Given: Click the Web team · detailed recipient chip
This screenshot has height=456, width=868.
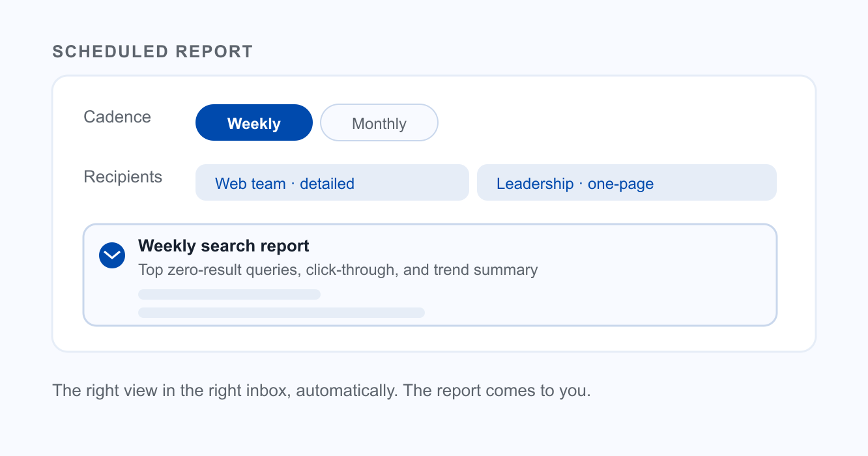Looking at the screenshot, I should click(332, 182).
